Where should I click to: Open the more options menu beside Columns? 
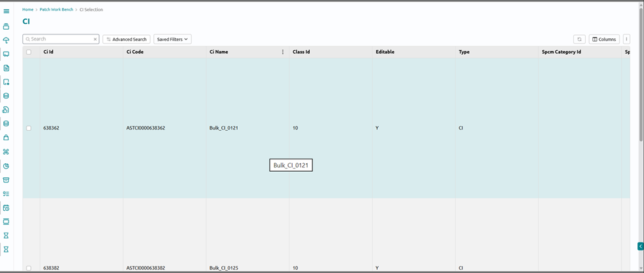point(626,39)
